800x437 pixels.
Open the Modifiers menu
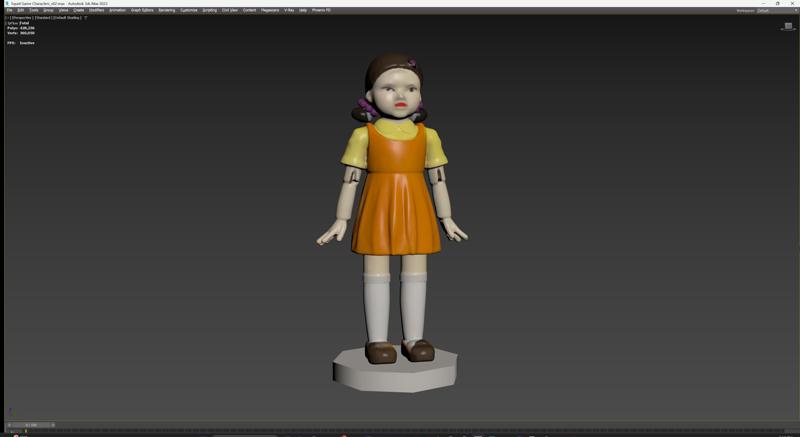(96, 10)
